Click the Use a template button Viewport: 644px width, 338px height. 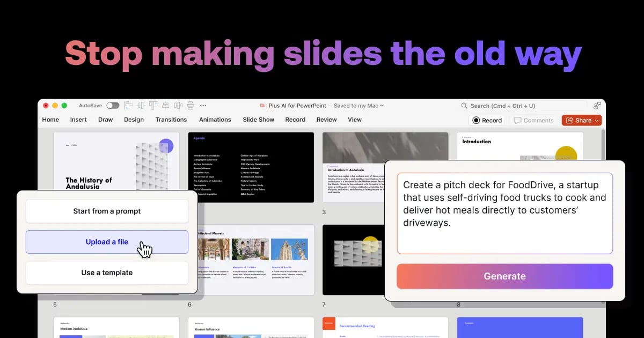(107, 273)
